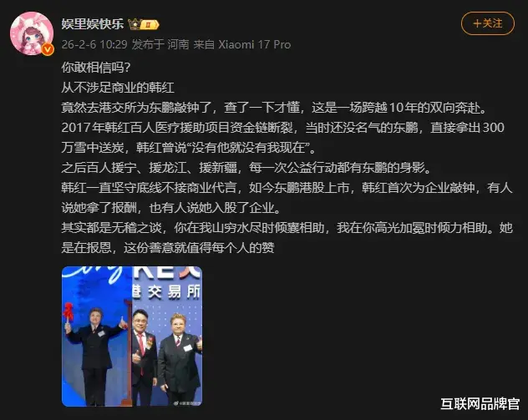
Task: Open the attached bell-ringing photo thumbnail
Action: pos(132,337)
